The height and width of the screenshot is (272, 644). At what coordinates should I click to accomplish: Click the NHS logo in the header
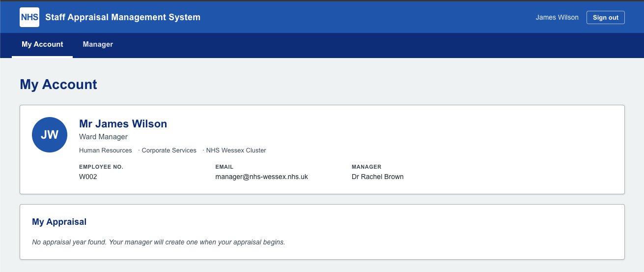tap(29, 17)
